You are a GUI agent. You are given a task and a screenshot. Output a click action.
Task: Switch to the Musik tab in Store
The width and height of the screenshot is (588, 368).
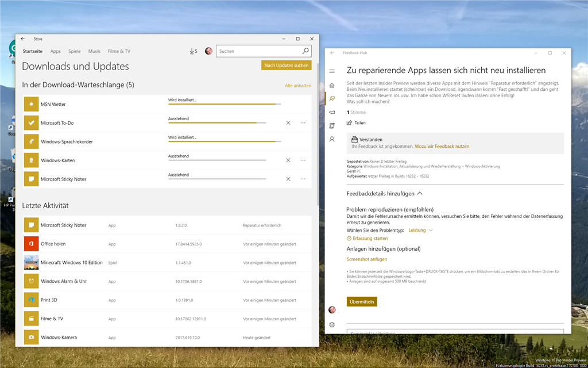(x=94, y=51)
